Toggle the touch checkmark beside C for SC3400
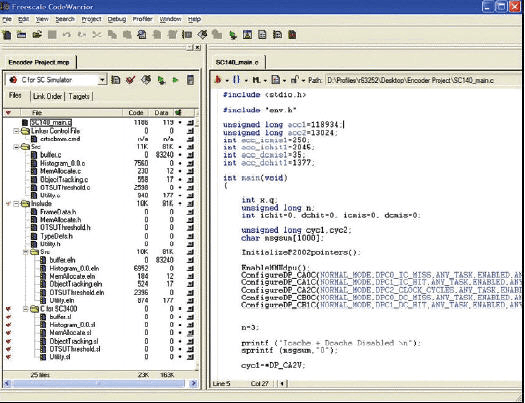525x403 pixels. 9,309
